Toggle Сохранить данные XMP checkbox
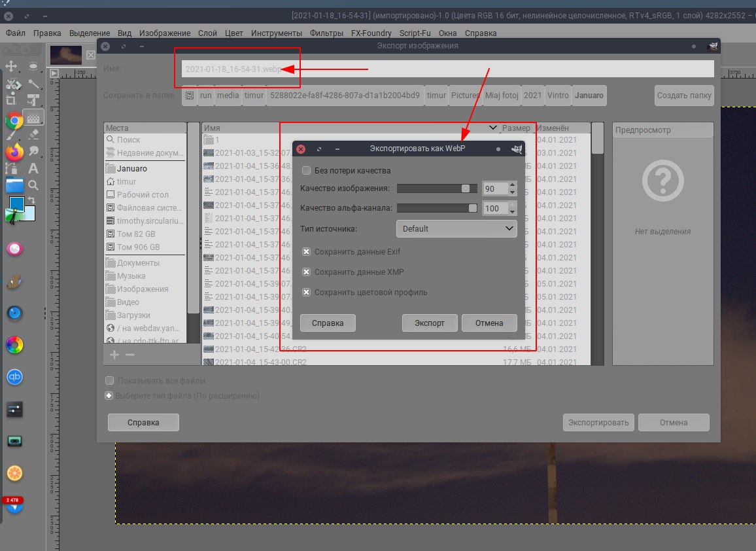The height and width of the screenshot is (551, 756). [x=306, y=272]
